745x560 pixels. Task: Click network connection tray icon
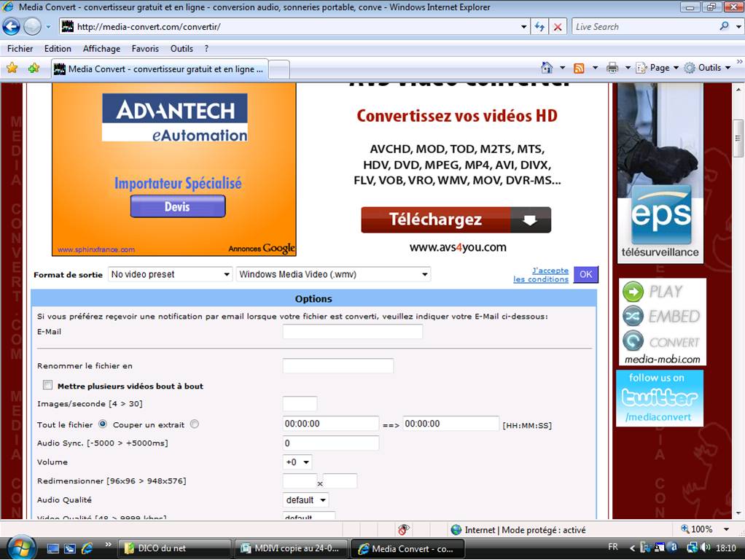click(x=692, y=548)
